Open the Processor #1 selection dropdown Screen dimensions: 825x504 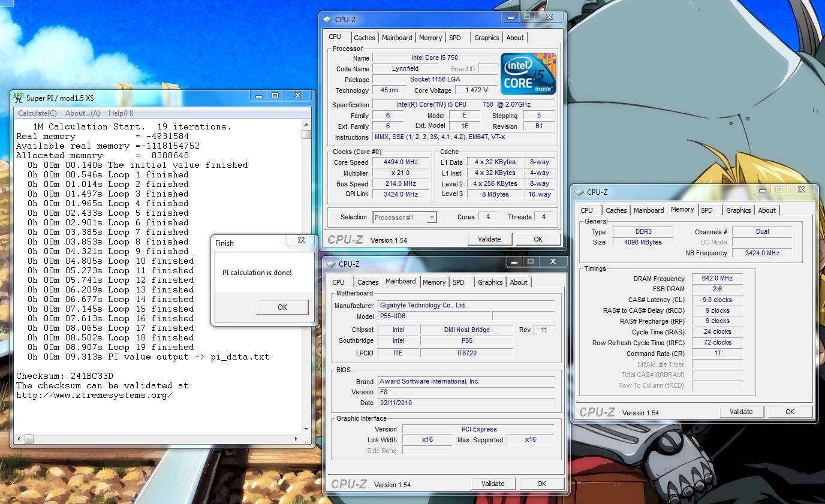(431, 218)
